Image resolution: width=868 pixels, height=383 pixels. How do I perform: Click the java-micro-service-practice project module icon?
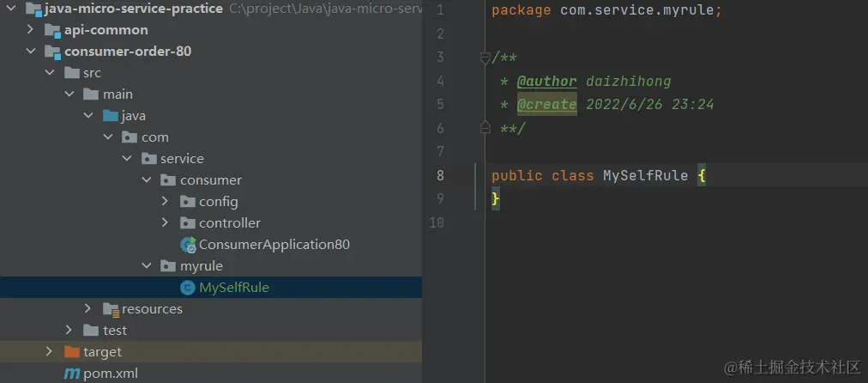tap(33, 9)
